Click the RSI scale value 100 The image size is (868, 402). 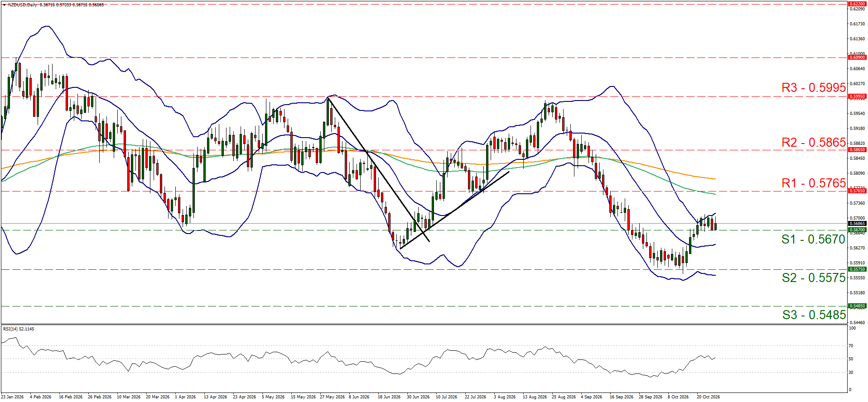click(852, 328)
